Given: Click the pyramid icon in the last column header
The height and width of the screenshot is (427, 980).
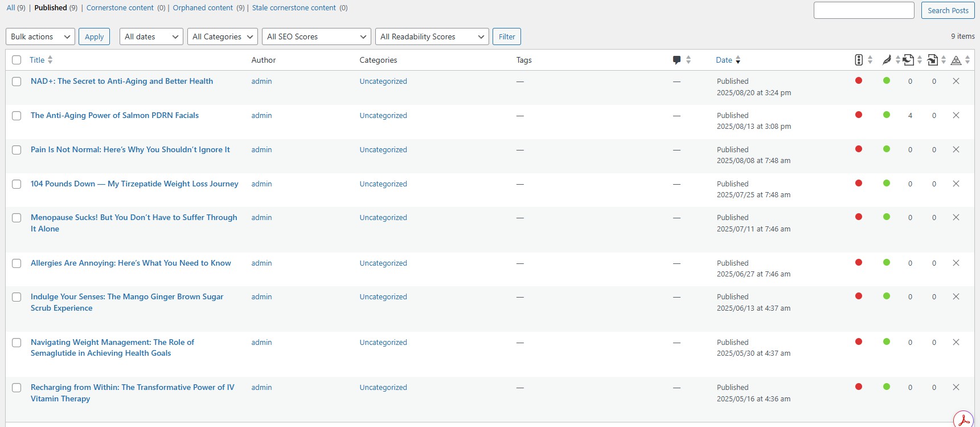Looking at the screenshot, I should click(956, 60).
